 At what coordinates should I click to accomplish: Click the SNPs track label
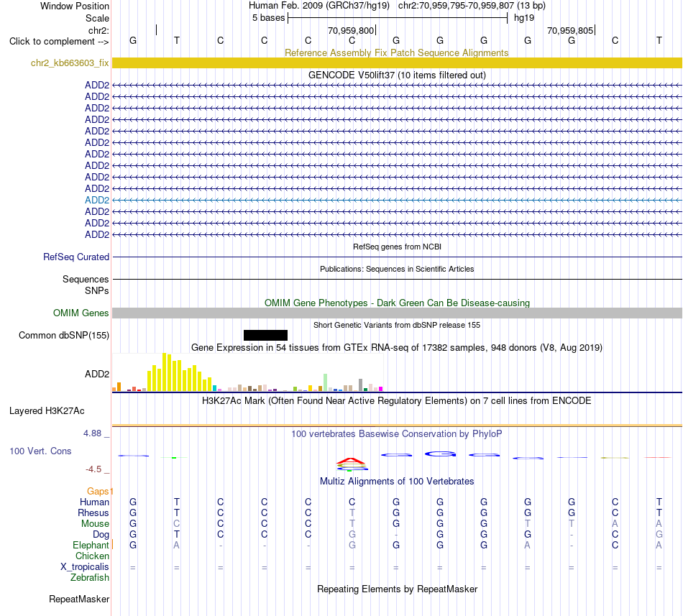pos(97,290)
